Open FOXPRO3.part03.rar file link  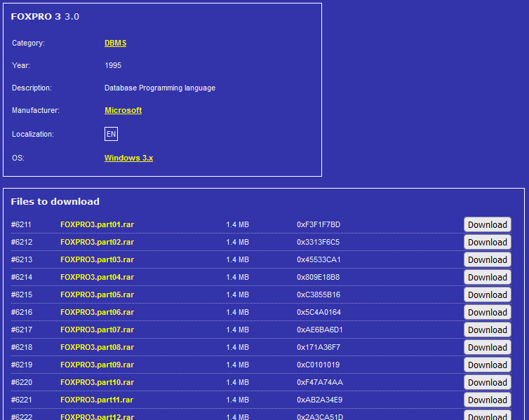point(97,259)
